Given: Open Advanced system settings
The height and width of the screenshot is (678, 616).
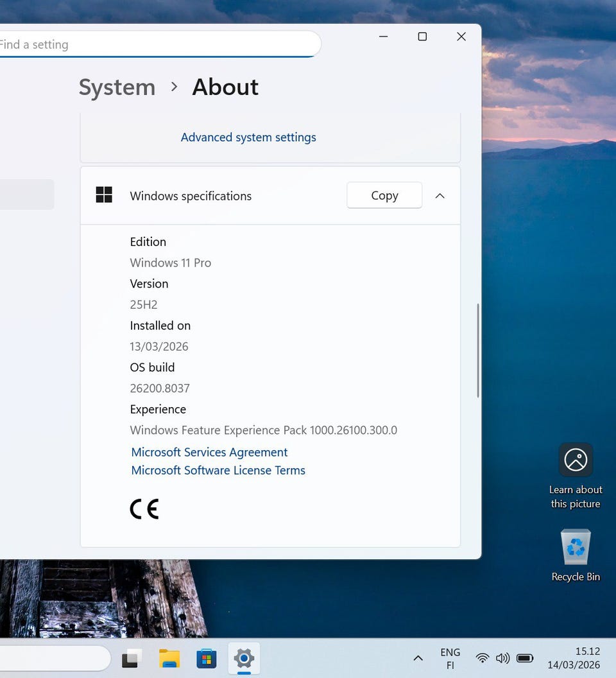Looking at the screenshot, I should click(248, 137).
